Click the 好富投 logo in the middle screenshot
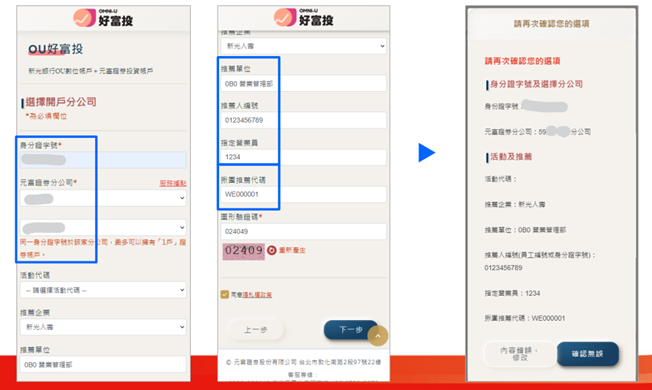The width and height of the screenshot is (652, 390). coord(304,18)
